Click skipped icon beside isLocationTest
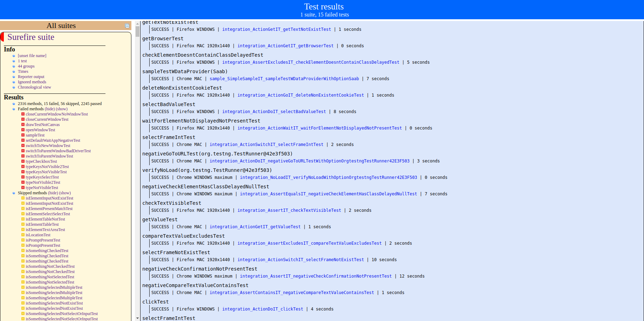The width and height of the screenshot is (644, 321). click(x=23, y=235)
